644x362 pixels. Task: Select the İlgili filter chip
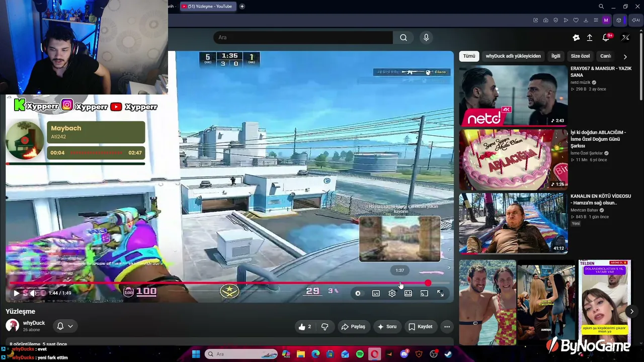click(x=555, y=56)
